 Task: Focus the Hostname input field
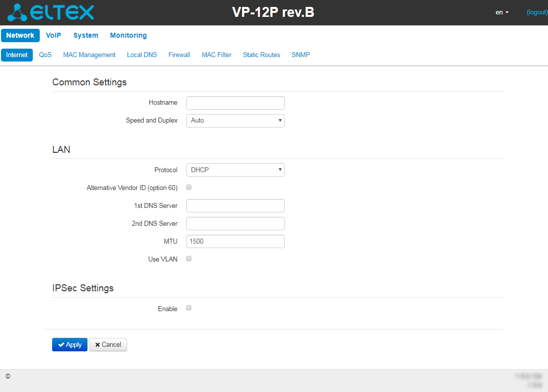pyautogui.click(x=235, y=103)
